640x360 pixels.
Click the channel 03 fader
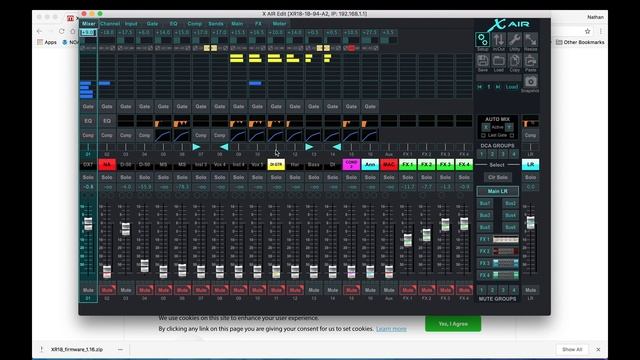point(126,229)
